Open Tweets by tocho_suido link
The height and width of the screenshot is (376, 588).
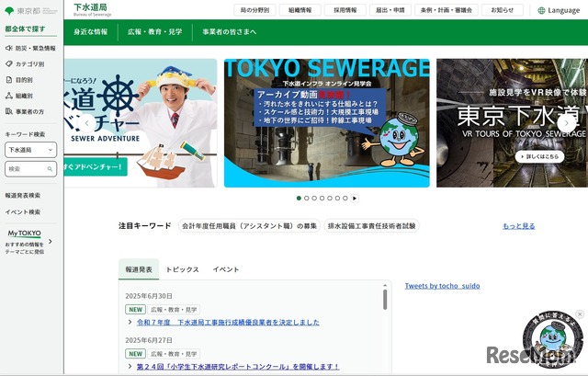pyautogui.click(x=442, y=286)
